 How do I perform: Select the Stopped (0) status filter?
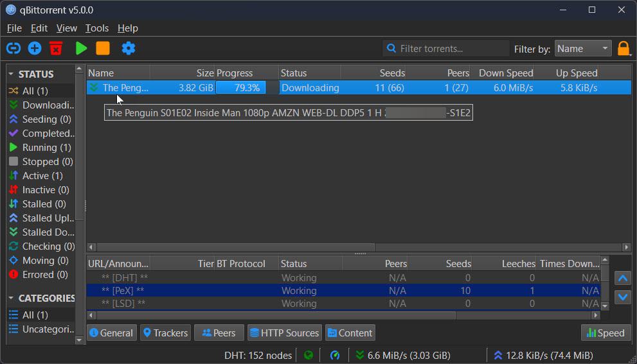[40, 162]
